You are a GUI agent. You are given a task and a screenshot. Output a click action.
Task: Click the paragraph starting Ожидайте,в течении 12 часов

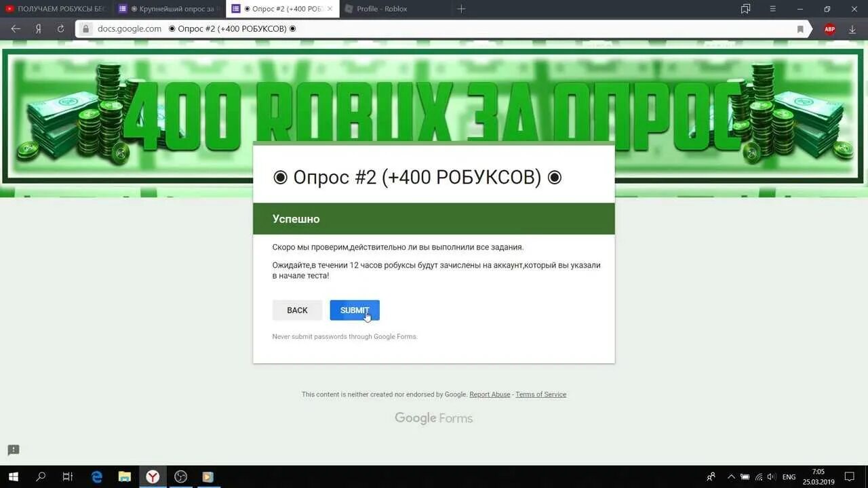[x=436, y=270]
